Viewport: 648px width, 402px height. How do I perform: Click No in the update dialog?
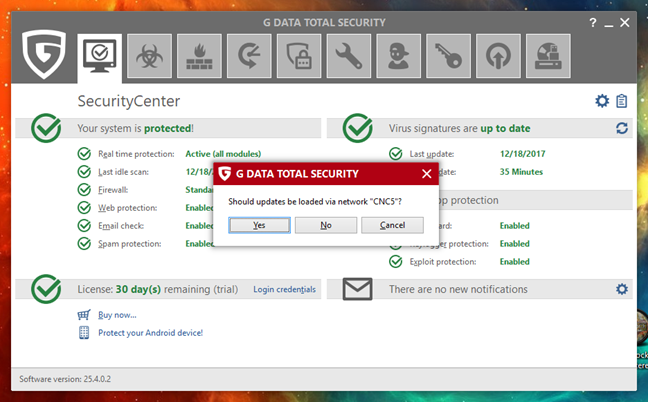[x=326, y=225]
